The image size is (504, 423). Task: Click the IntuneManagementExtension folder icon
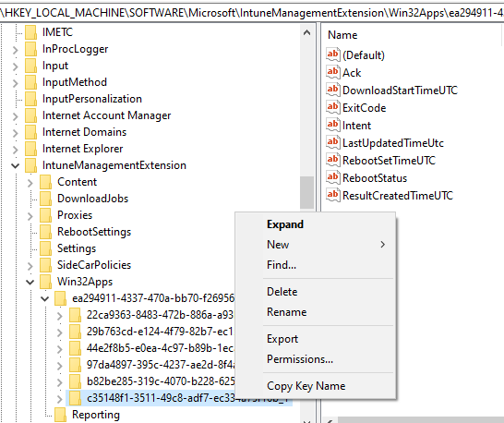coord(30,165)
